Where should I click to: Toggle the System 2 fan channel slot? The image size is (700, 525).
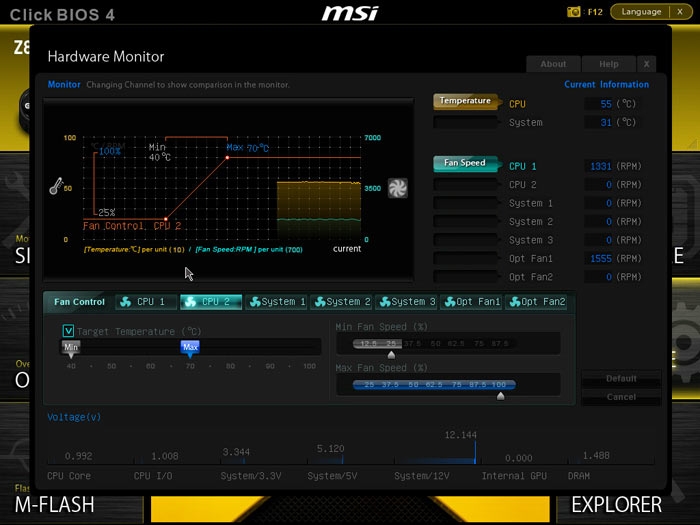[x=466, y=221]
